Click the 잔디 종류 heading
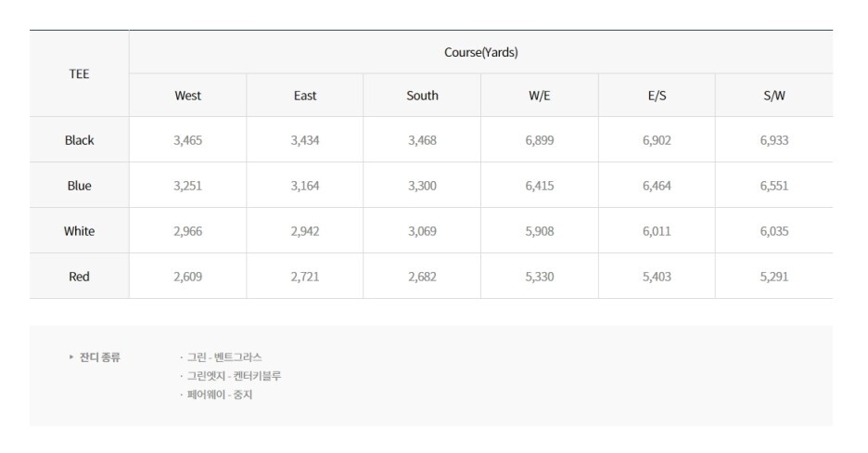 pyautogui.click(x=99, y=357)
